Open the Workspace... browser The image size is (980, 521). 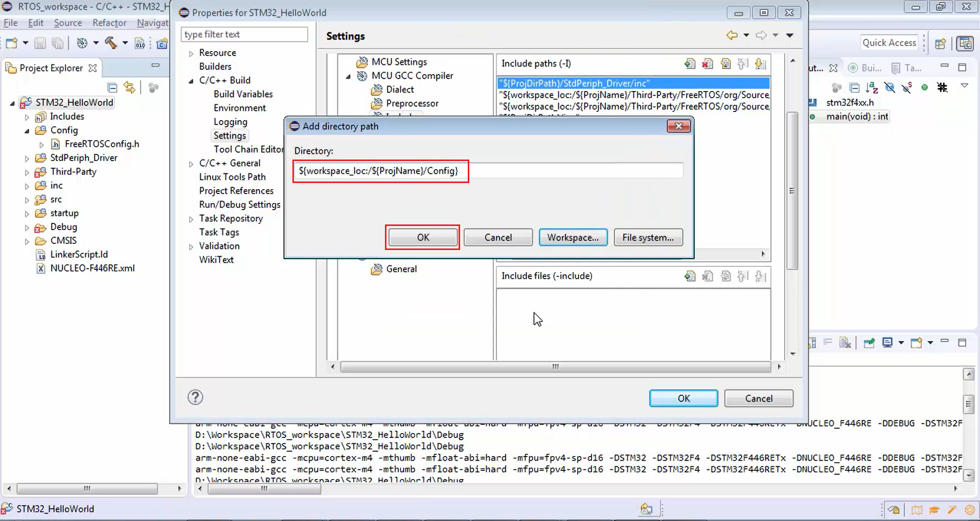tap(573, 237)
